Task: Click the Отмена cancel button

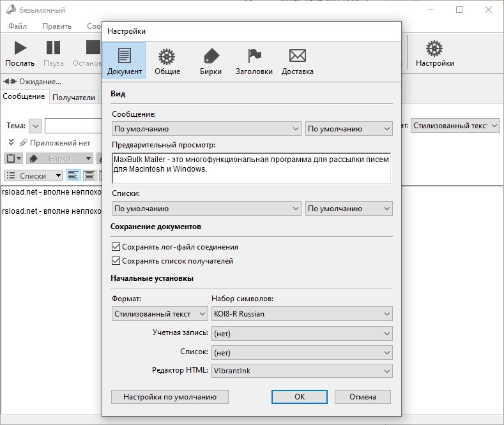Action: pos(363,397)
